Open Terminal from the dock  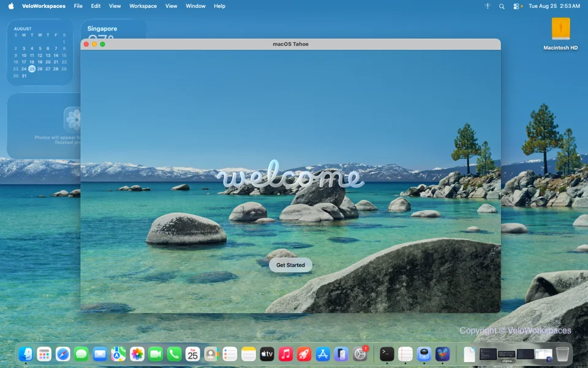click(x=386, y=354)
